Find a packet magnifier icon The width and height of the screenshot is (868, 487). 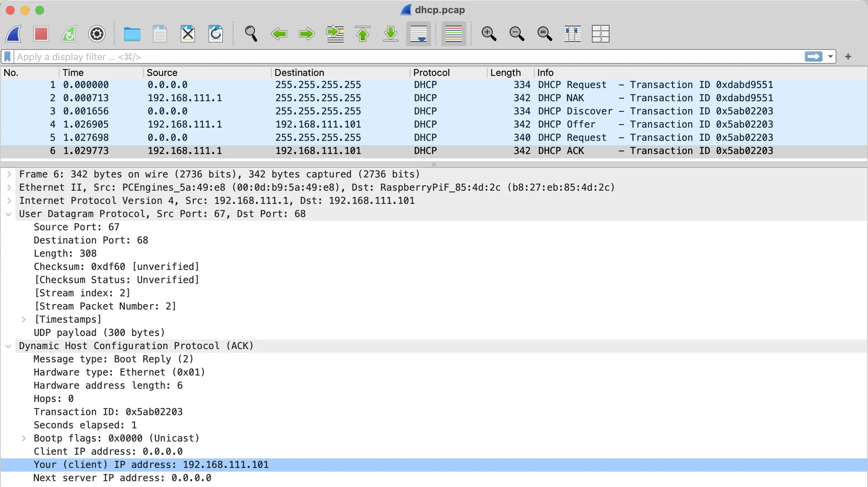pyautogui.click(x=251, y=34)
